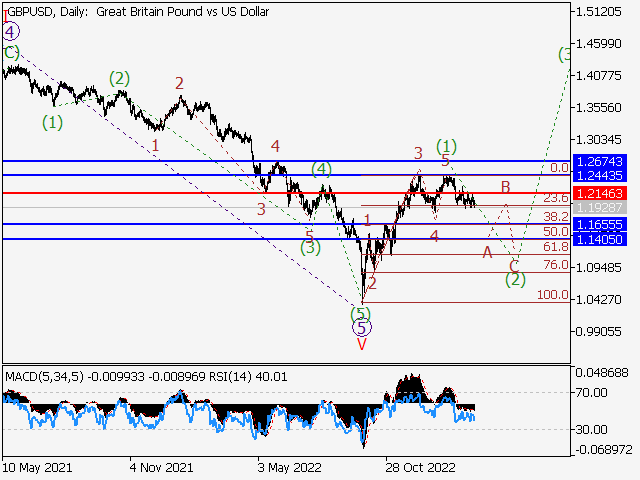Select the green (4) wave label

tap(322, 169)
